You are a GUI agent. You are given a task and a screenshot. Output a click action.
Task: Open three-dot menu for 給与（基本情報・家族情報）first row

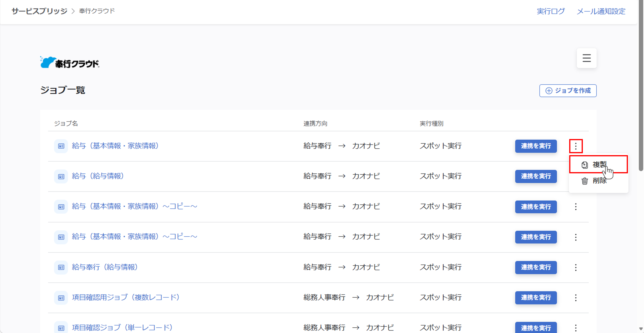[x=576, y=146]
